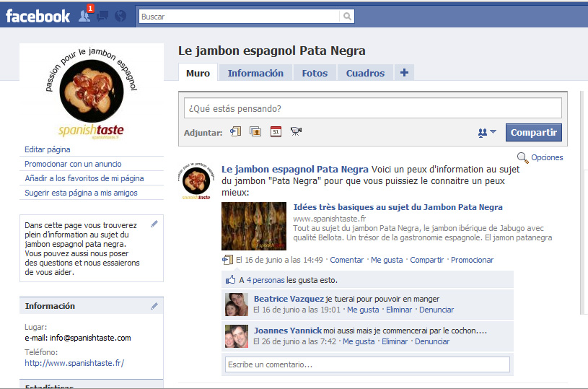The height and width of the screenshot is (389, 588).
Task: Open Beatrice Vazquez profile name
Action: 289,299
